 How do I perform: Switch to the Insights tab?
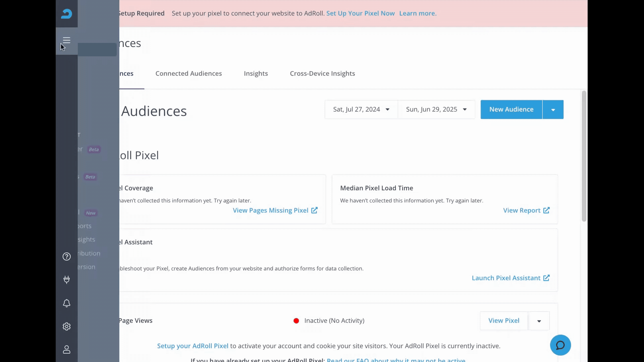pyautogui.click(x=256, y=73)
